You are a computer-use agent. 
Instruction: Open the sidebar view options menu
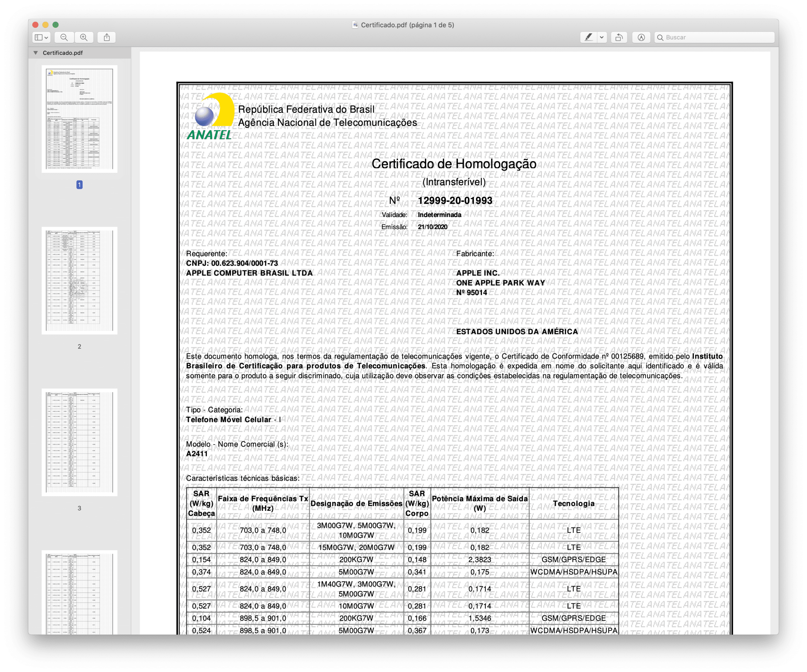click(42, 37)
